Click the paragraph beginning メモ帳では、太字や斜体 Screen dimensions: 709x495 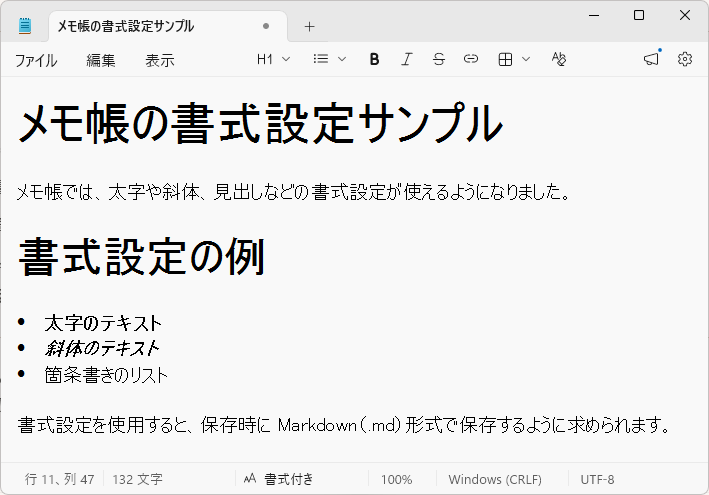click(x=293, y=192)
